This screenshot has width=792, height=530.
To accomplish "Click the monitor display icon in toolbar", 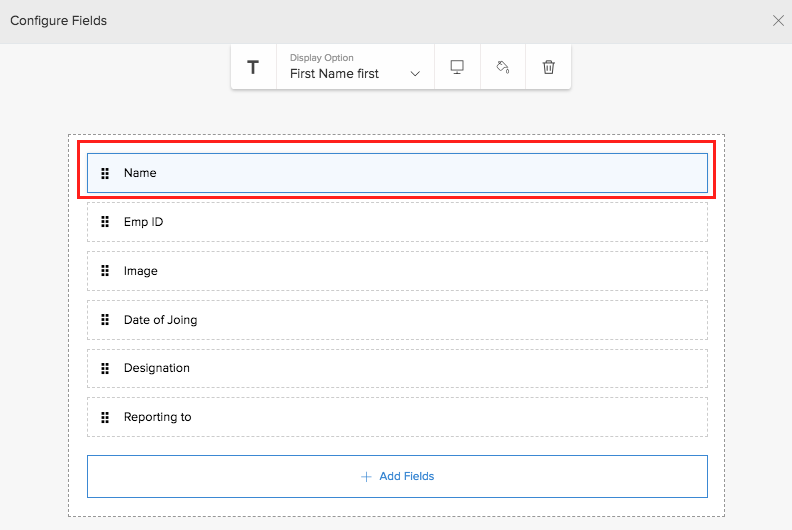I will (x=457, y=67).
